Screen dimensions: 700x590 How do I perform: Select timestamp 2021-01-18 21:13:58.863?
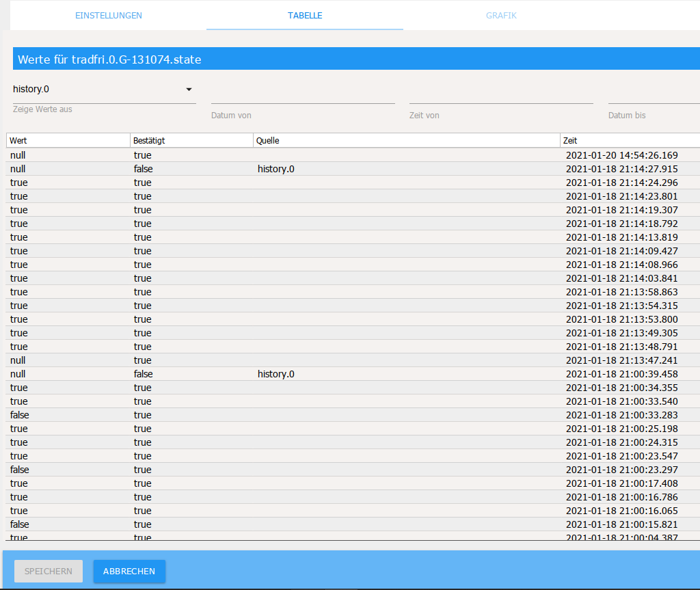click(x=622, y=292)
